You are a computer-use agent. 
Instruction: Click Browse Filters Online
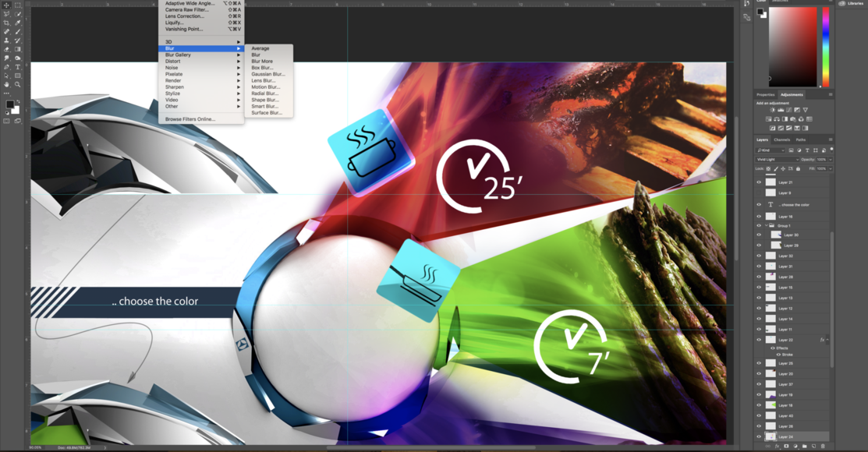point(201,119)
